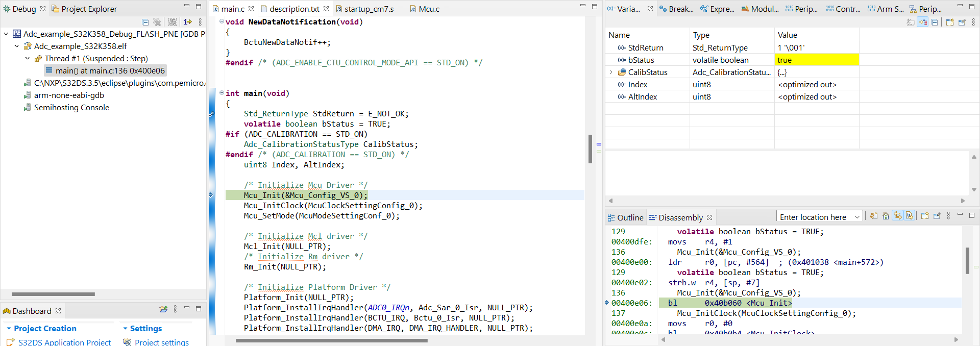
Task: Open Project settings link
Action: 162,342
